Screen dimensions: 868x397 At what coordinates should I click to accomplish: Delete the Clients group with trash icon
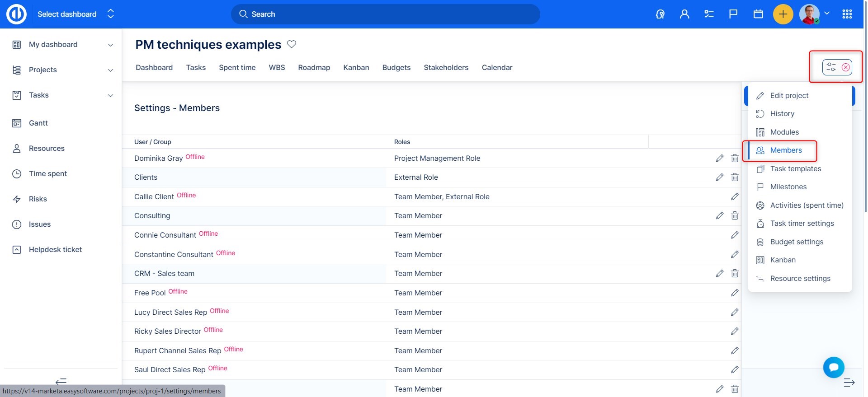[x=735, y=177]
